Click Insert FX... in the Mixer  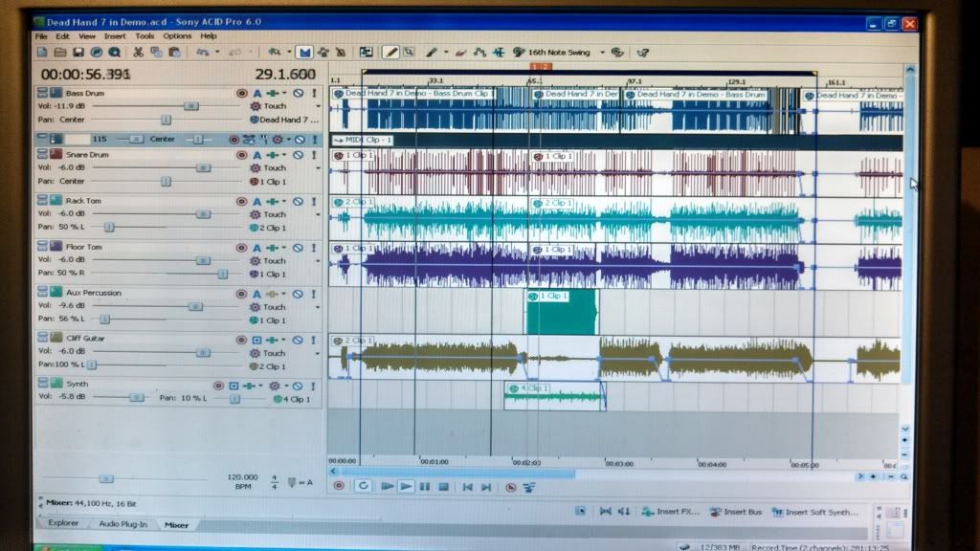point(671,512)
